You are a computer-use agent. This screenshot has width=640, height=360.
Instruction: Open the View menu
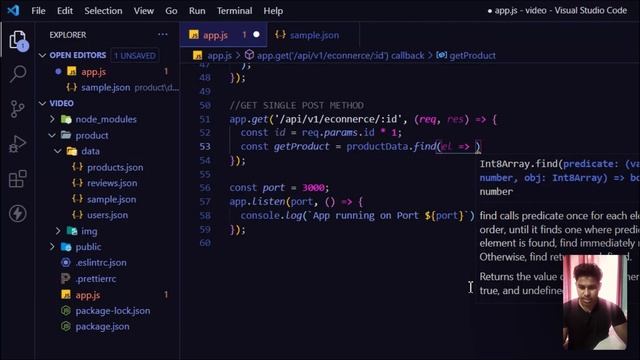pos(144,11)
